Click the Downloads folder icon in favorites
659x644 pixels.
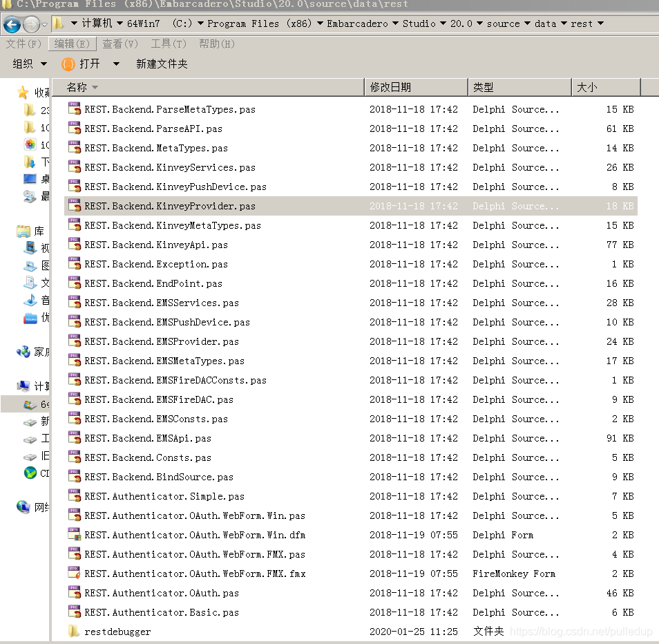click(x=30, y=162)
